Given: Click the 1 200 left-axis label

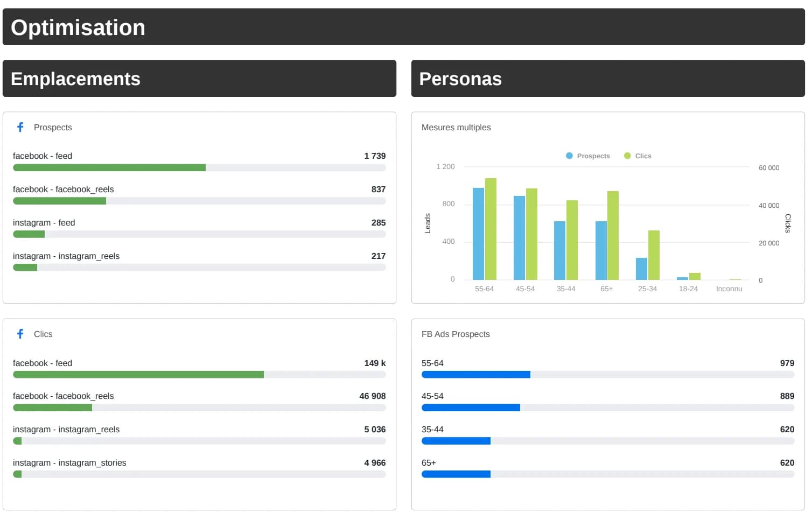Looking at the screenshot, I should [445, 167].
